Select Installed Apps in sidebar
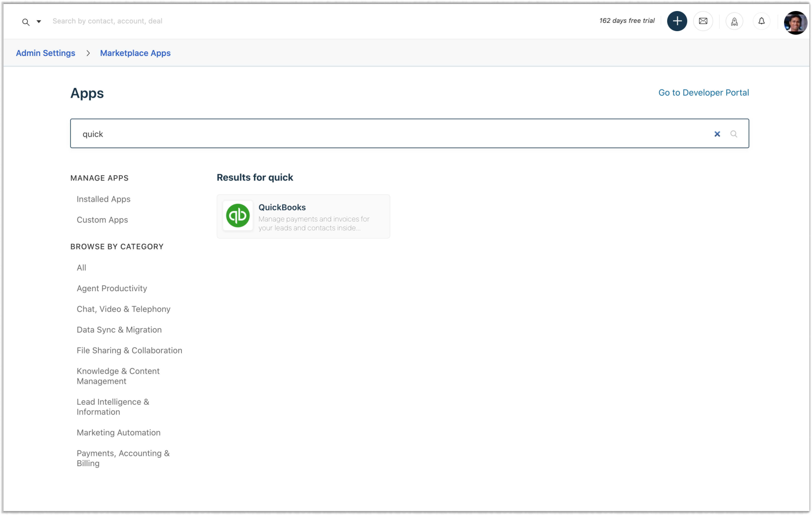 (x=104, y=199)
